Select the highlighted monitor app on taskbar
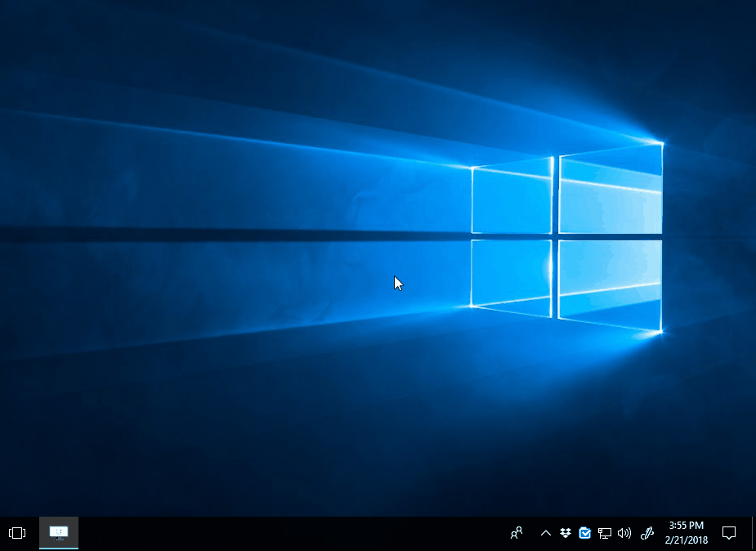756x551 pixels. 59,533
